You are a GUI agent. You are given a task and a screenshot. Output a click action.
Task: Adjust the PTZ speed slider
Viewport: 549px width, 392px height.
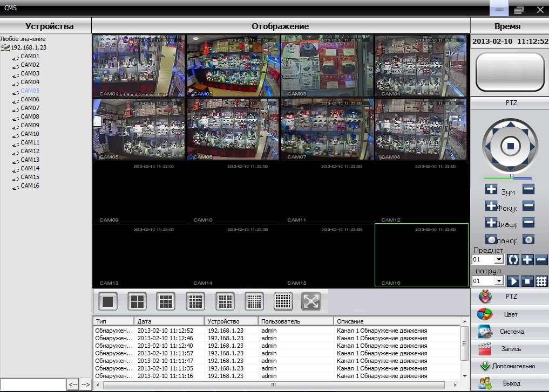click(511, 177)
